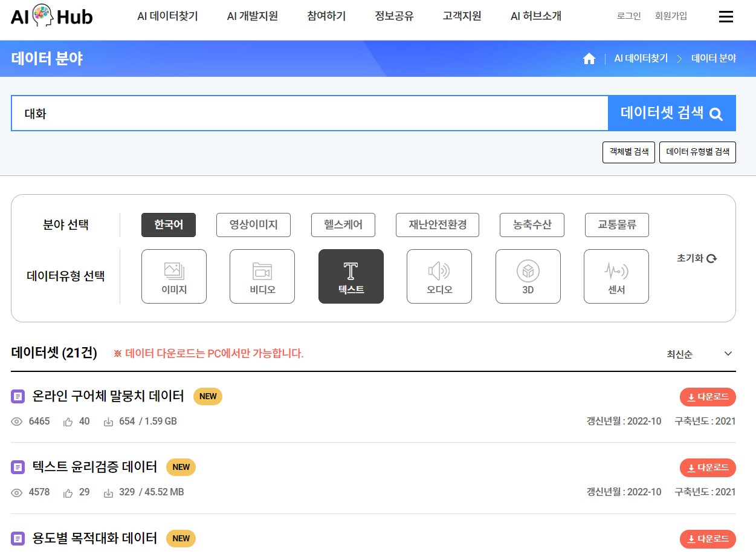Click the 데이터셋 검색 button
Viewport: 756px width, 554px height.
(672, 113)
